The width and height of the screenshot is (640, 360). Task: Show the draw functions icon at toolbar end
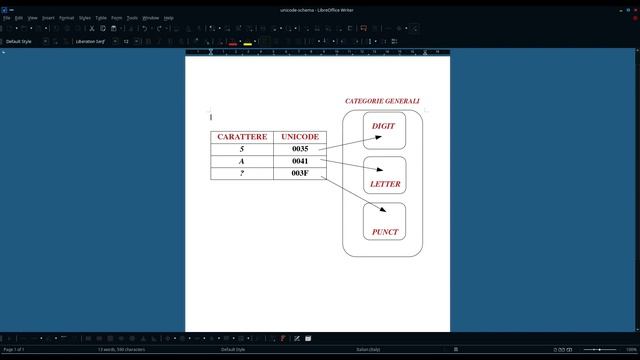click(415, 28)
